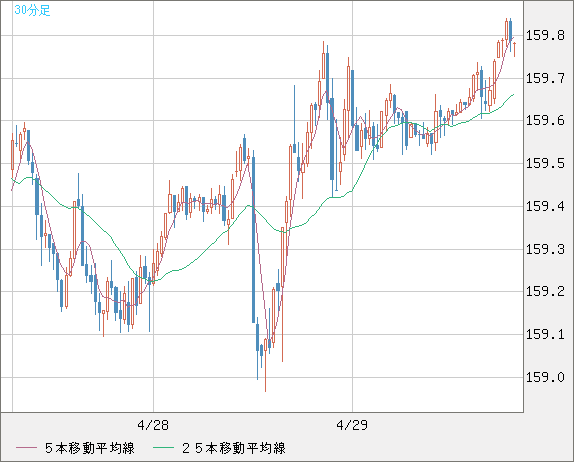Click the purple 5-period legend line sample

26,448
